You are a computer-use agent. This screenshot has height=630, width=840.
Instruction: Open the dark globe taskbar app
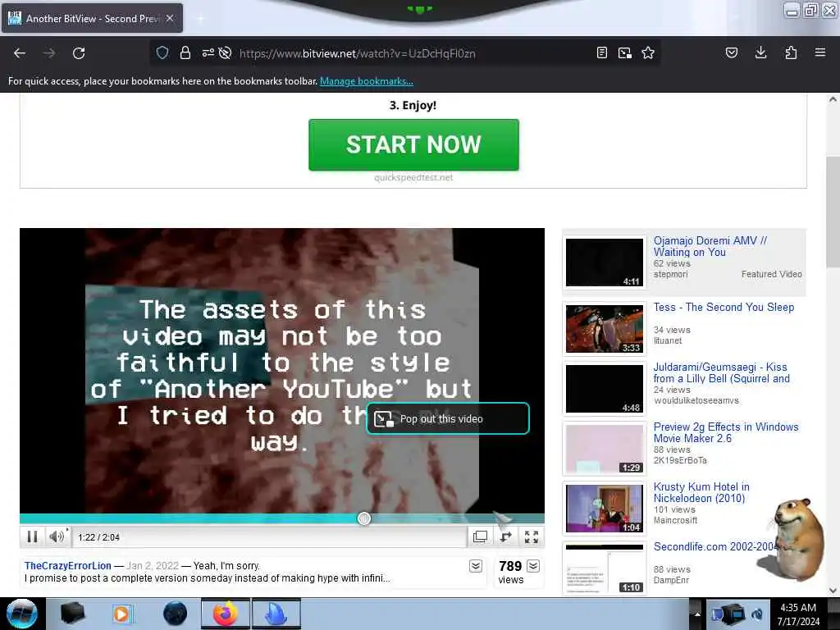(175, 614)
